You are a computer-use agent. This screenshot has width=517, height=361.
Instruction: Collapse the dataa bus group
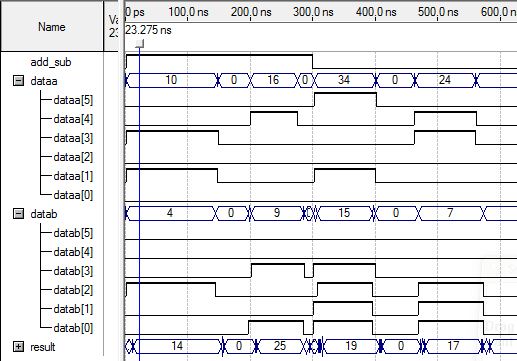[x=18, y=81]
